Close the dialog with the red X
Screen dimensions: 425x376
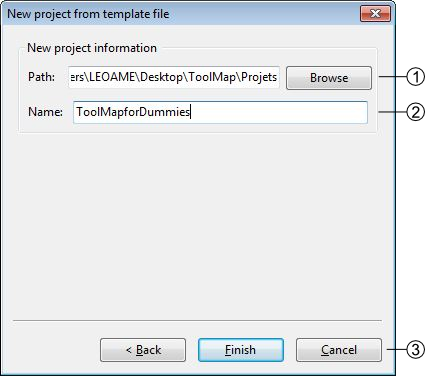[375, 13]
